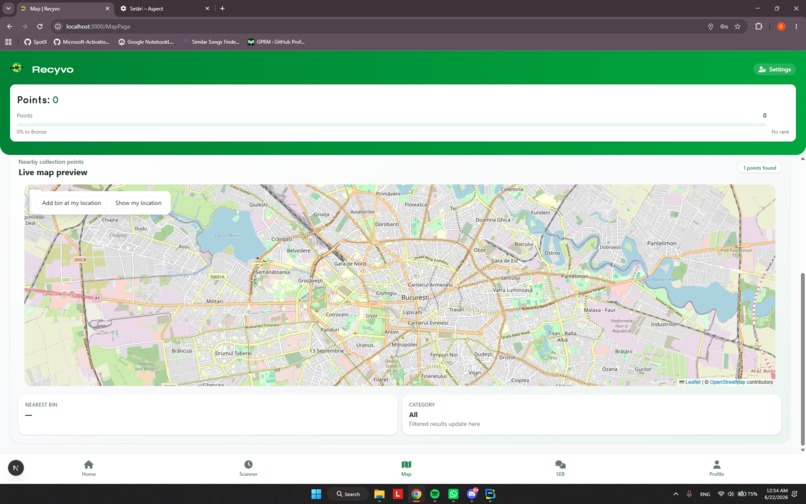Open the SpotX bookmark
The height and width of the screenshot is (504, 806).
(x=35, y=42)
